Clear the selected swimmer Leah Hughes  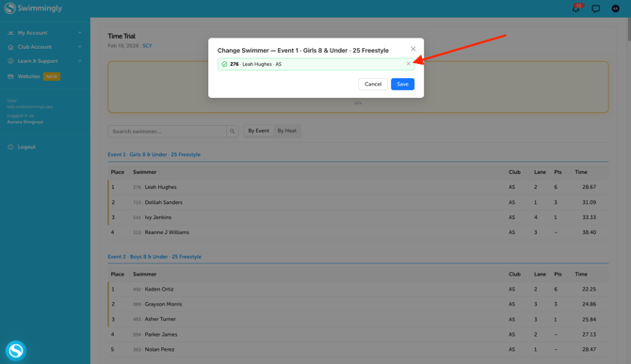pos(408,63)
